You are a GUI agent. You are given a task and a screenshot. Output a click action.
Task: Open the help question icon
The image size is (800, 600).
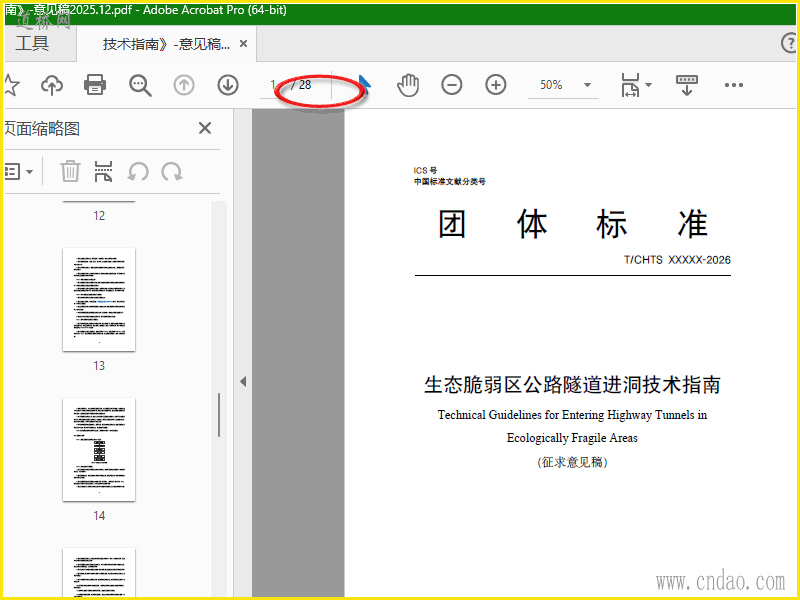(789, 43)
